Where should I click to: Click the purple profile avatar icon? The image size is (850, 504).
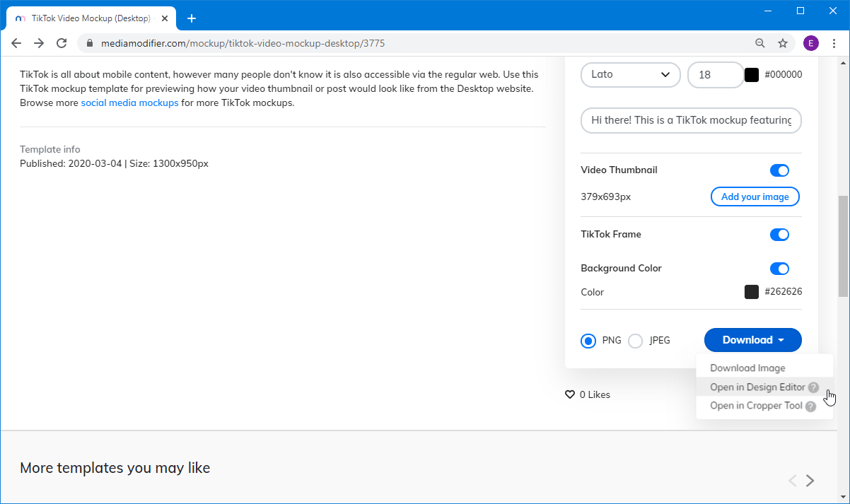[x=810, y=43]
